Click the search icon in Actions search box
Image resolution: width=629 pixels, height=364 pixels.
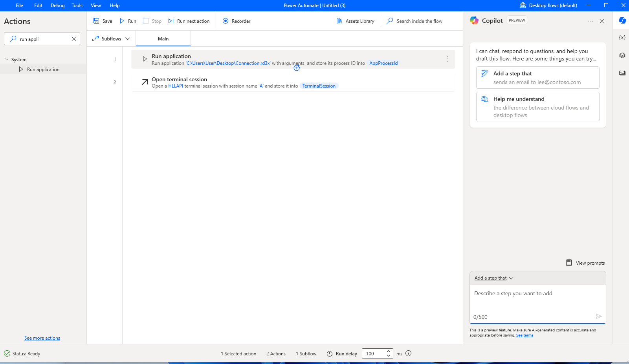(x=13, y=39)
